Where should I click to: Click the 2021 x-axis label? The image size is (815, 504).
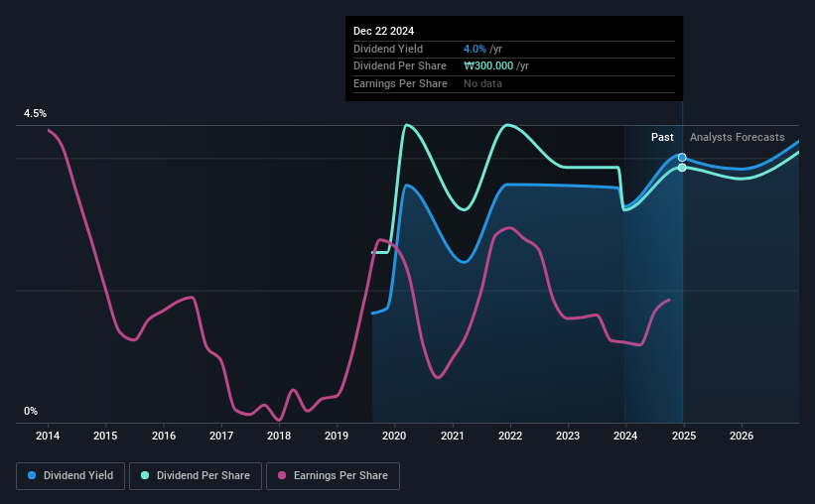(453, 436)
